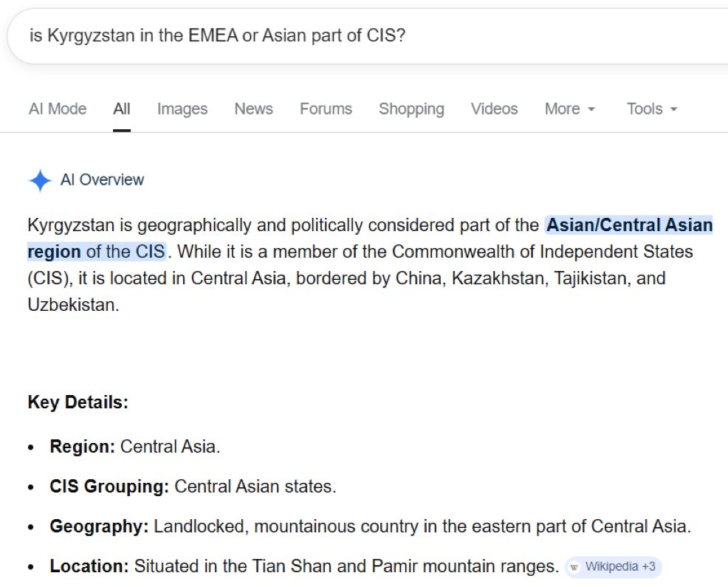Switch to the AI Mode tab
Image resolution: width=728 pixels, height=587 pixels.
pos(58,109)
